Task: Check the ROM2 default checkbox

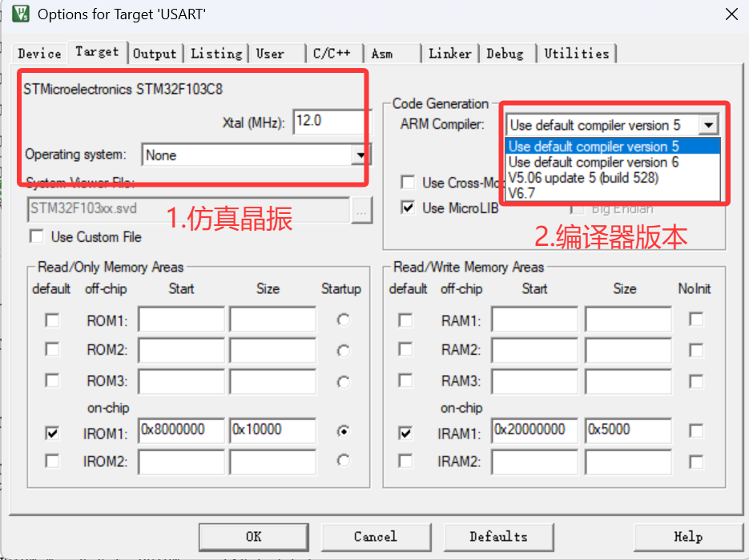Action: click(52, 349)
